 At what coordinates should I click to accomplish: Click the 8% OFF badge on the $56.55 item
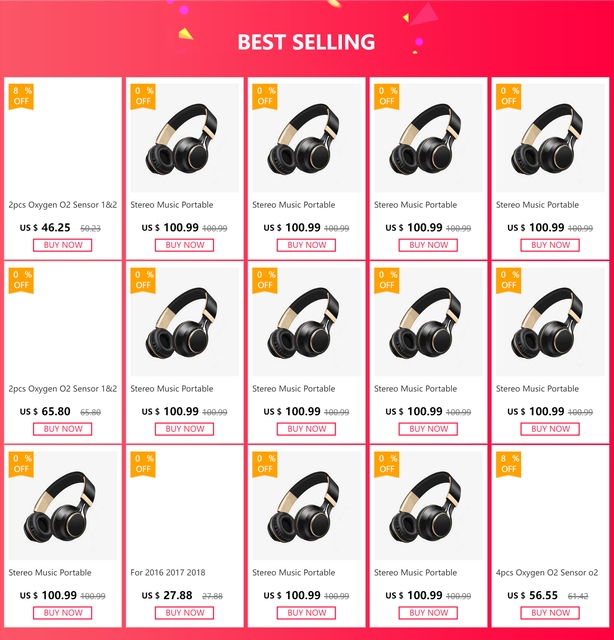[509, 463]
